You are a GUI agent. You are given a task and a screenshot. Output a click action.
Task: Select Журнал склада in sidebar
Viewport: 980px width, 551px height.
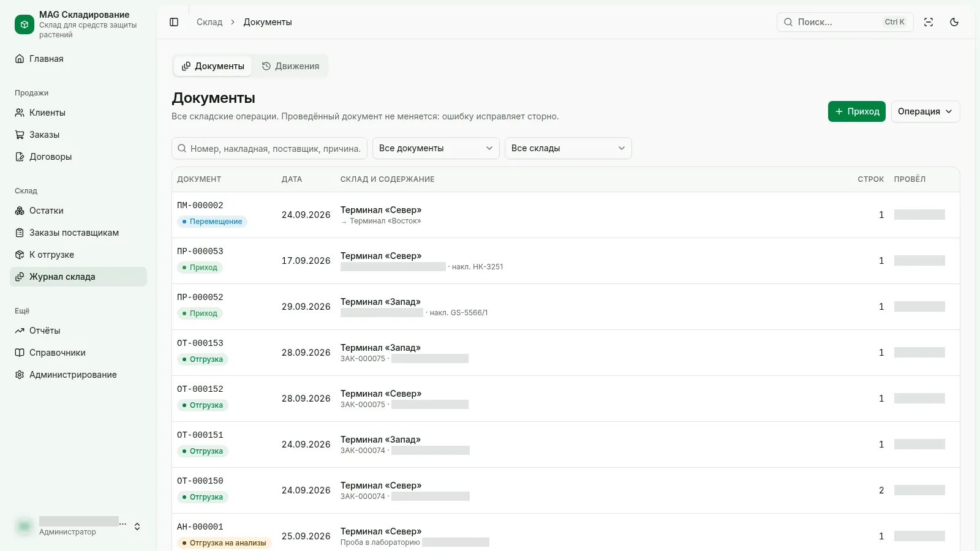pos(78,277)
